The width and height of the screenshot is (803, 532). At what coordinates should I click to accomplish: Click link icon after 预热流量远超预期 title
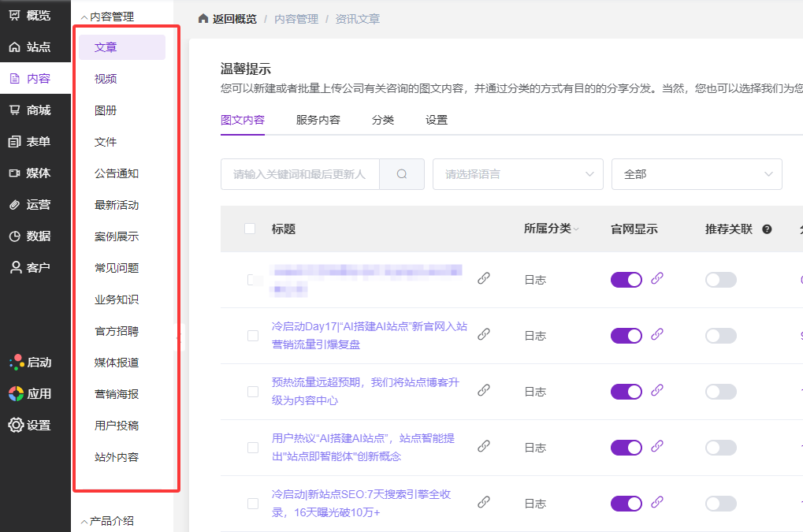[484, 390]
